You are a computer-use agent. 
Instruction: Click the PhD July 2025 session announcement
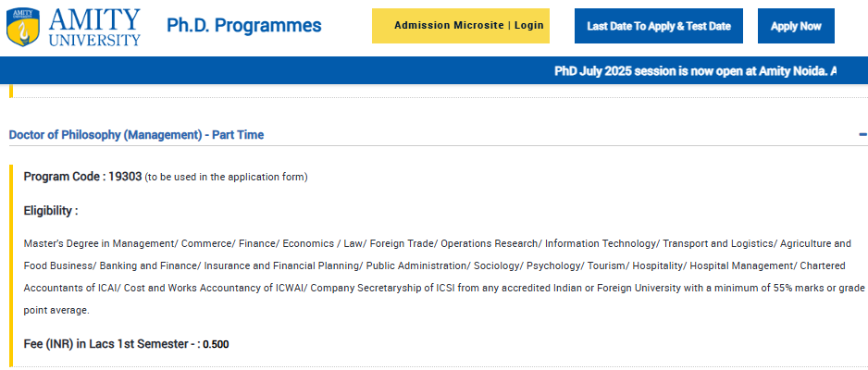click(694, 71)
